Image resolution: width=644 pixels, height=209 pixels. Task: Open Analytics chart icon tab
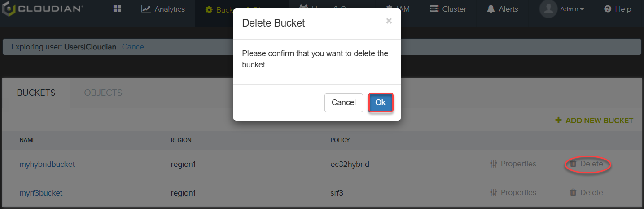146,9
